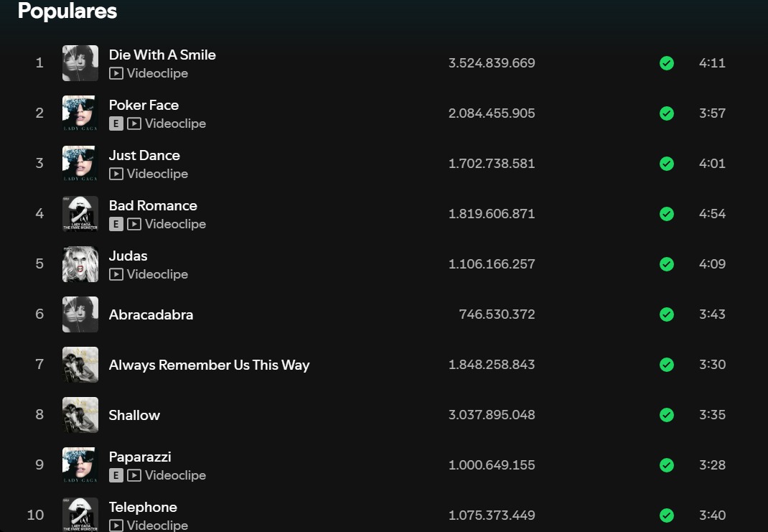Select Always Remember Us This Way title

pyautogui.click(x=209, y=365)
